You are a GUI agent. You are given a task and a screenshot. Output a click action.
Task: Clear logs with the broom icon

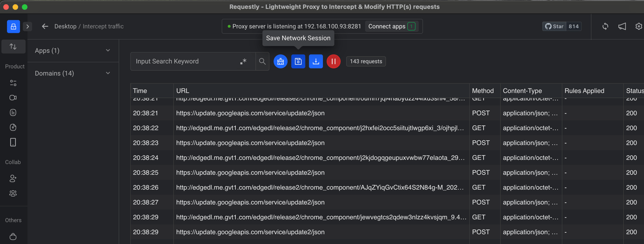(x=281, y=61)
